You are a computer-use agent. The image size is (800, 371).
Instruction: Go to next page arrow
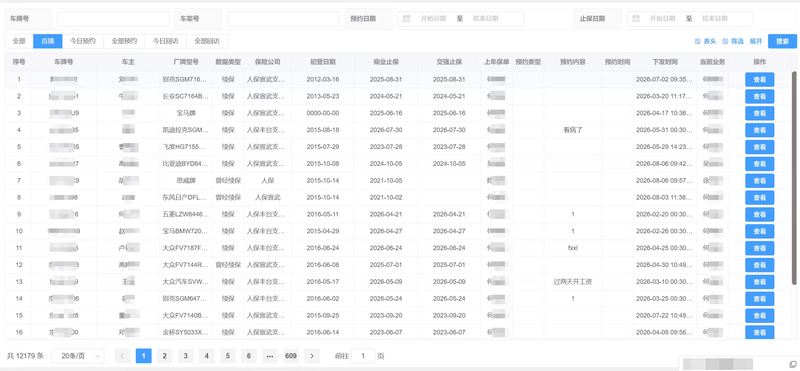point(312,356)
